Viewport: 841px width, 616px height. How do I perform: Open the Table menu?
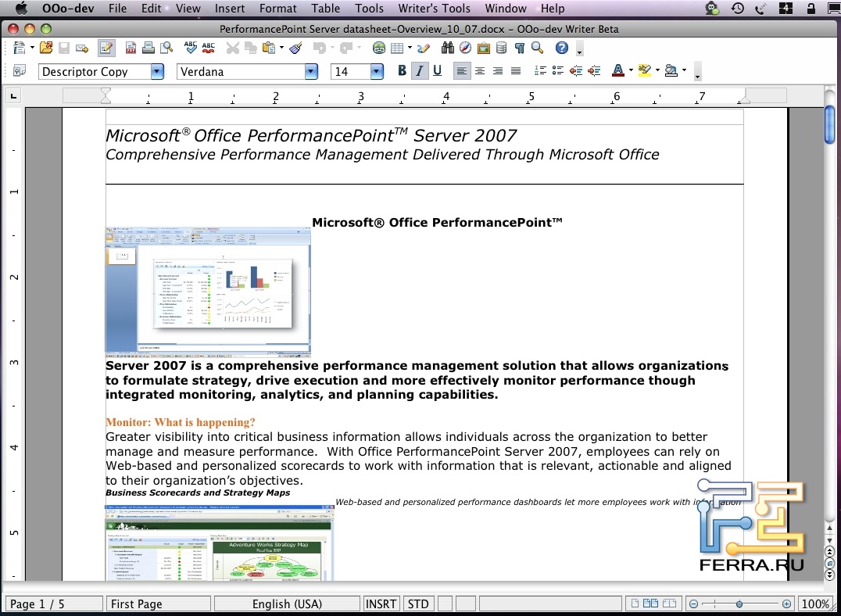coord(326,9)
